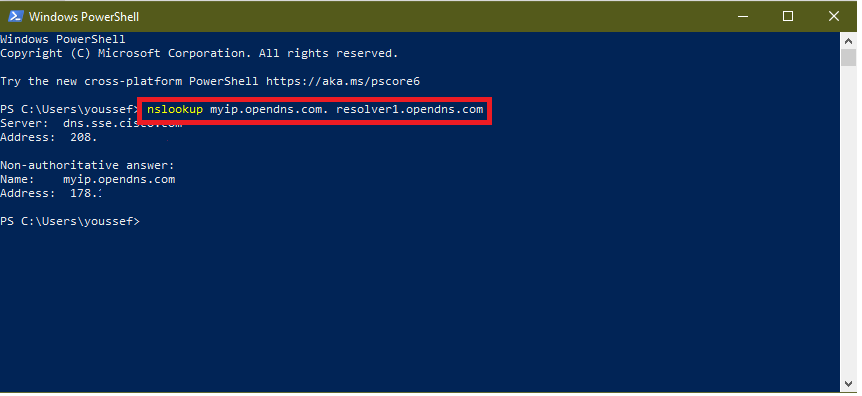Click the Copyright Microsoft Corporation line
Viewport: 862px width, 396px height.
pos(199,53)
